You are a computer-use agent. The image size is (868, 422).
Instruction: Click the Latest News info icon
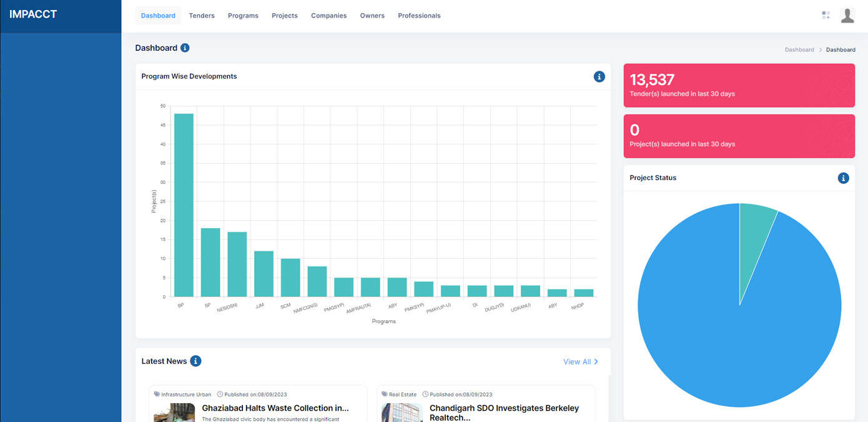click(195, 361)
